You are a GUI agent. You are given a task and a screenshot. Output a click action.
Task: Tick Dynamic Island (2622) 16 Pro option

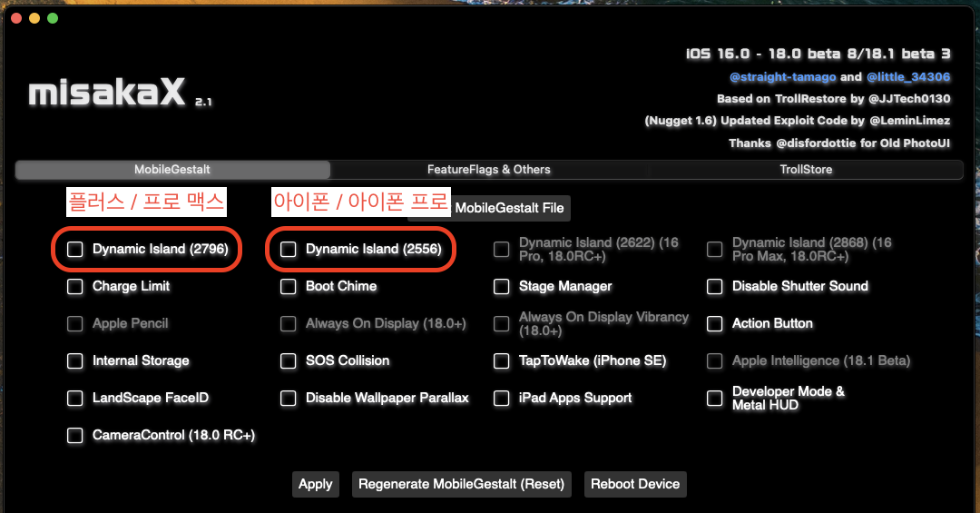click(501, 249)
